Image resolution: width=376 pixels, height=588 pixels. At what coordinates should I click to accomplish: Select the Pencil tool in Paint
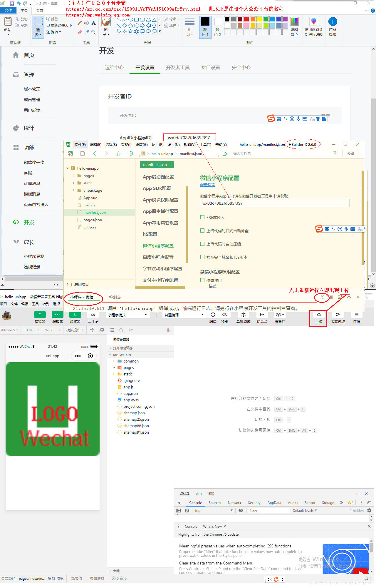point(80,23)
